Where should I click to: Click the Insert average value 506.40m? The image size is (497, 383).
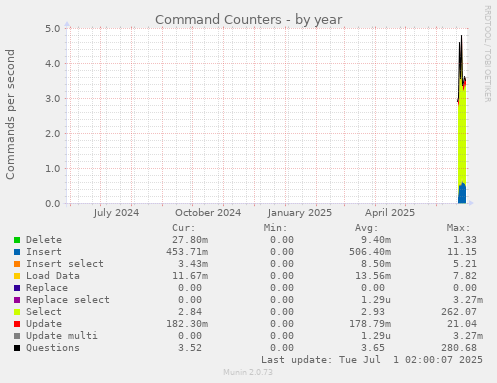click(x=370, y=252)
